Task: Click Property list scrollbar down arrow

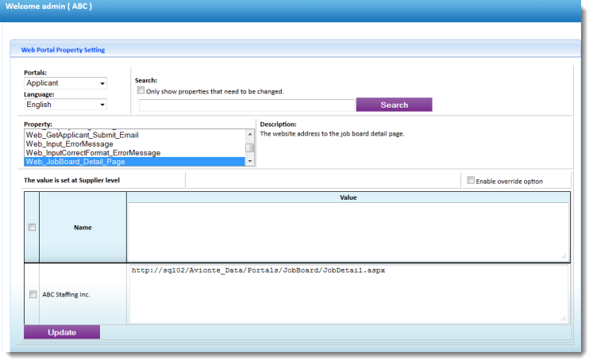Action: click(x=250, y=161)
